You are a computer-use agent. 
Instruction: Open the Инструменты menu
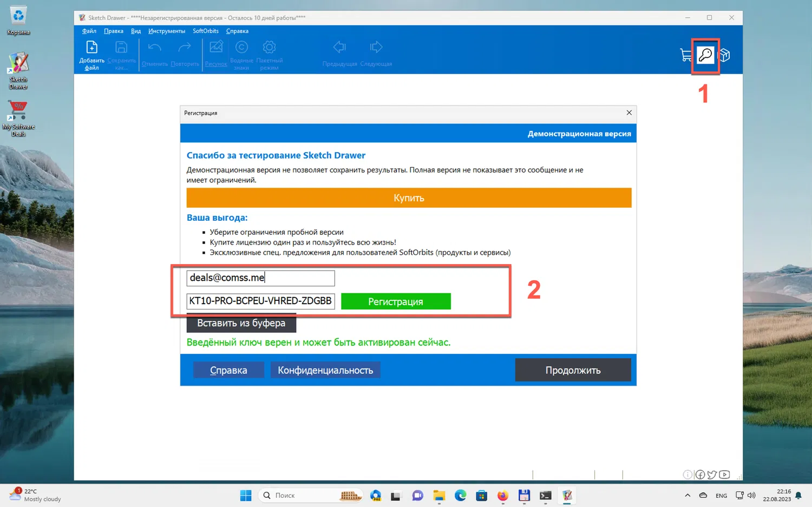tap(167, 31)
